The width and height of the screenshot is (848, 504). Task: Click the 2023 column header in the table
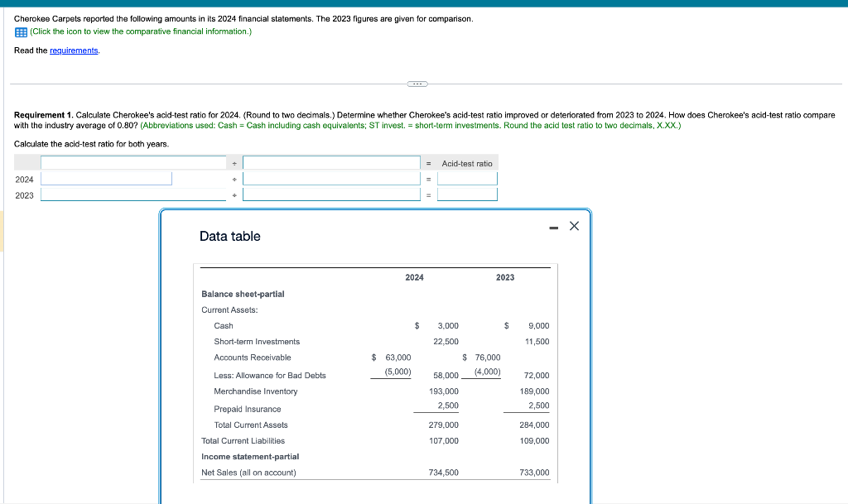click(505, 277)
